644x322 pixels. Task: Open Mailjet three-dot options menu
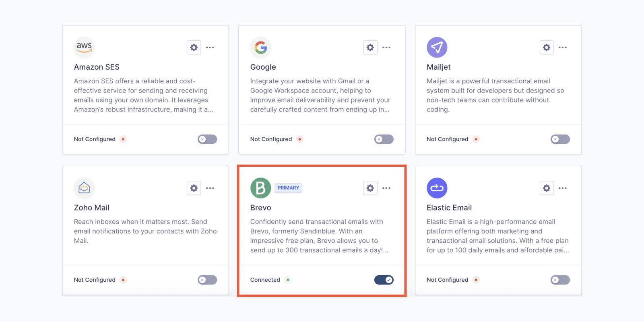pyautogui.click(x=563, y=47)
